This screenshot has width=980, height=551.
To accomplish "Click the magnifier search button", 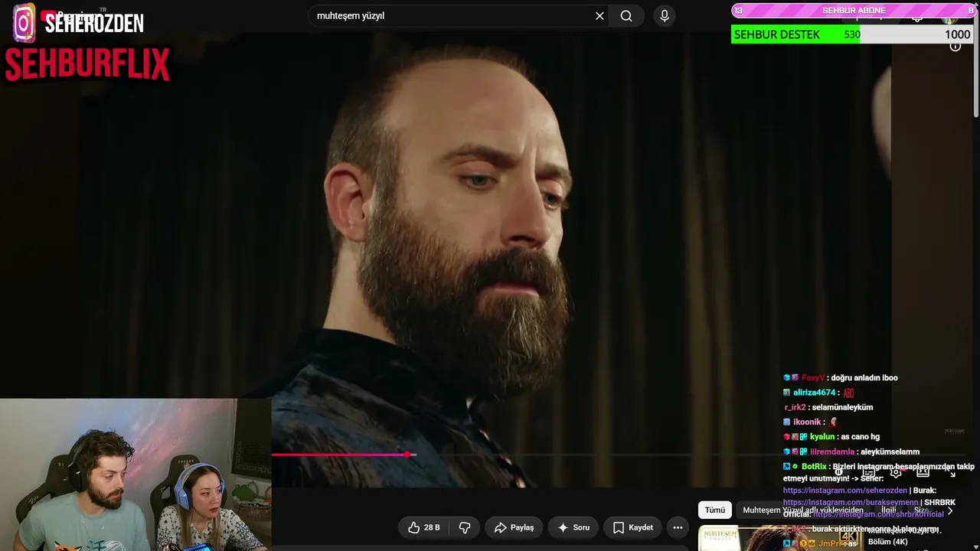I will 626,16.
